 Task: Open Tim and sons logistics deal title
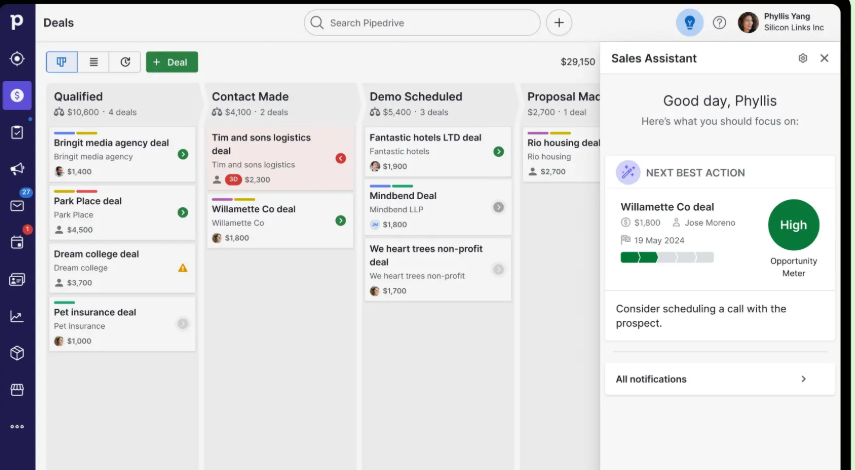click(x=261, y=144)
